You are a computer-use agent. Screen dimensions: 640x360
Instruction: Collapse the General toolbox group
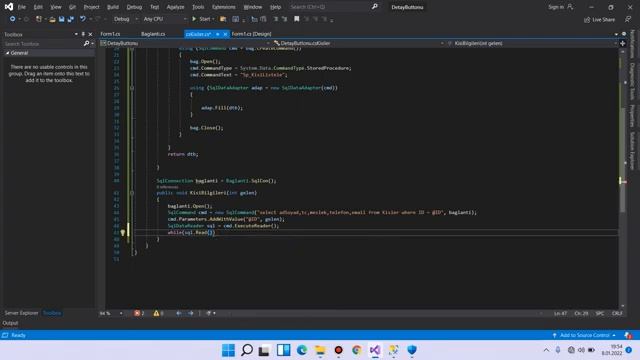7,53
